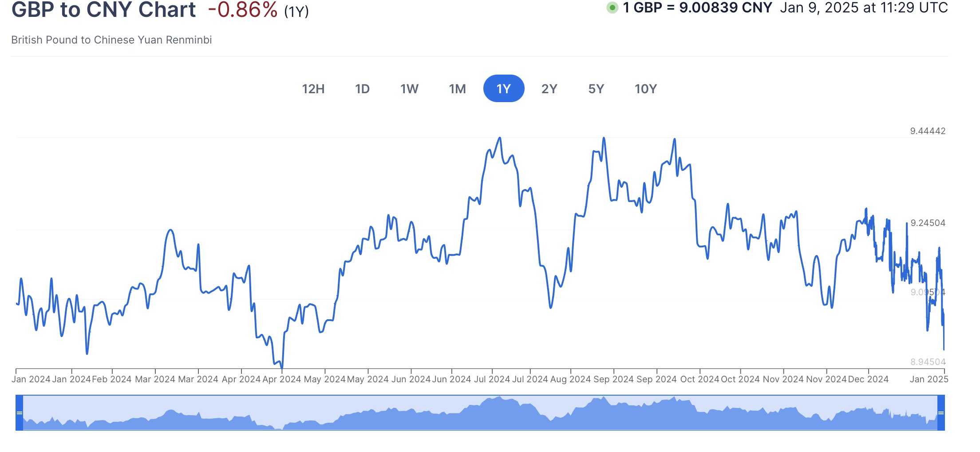
Task: Click the 1 GBP = 9.00839 CNY rate
Action: coord(697,8)
